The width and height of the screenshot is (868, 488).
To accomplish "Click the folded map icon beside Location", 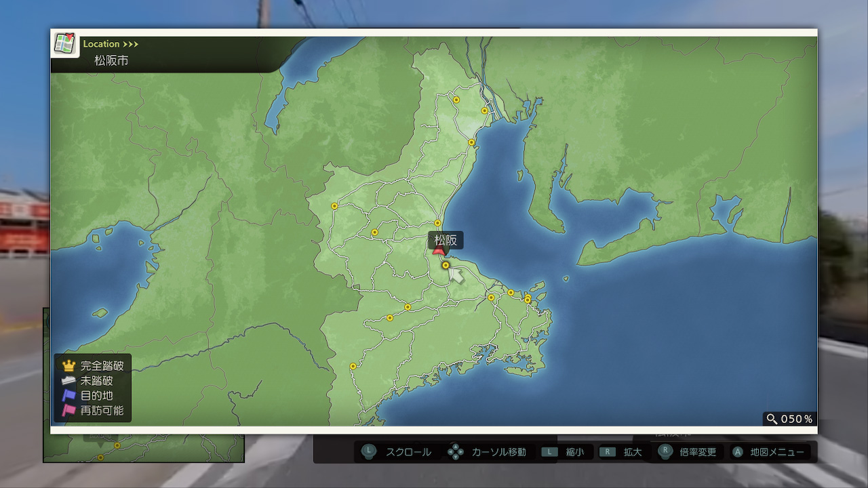I will coord(65,43).
